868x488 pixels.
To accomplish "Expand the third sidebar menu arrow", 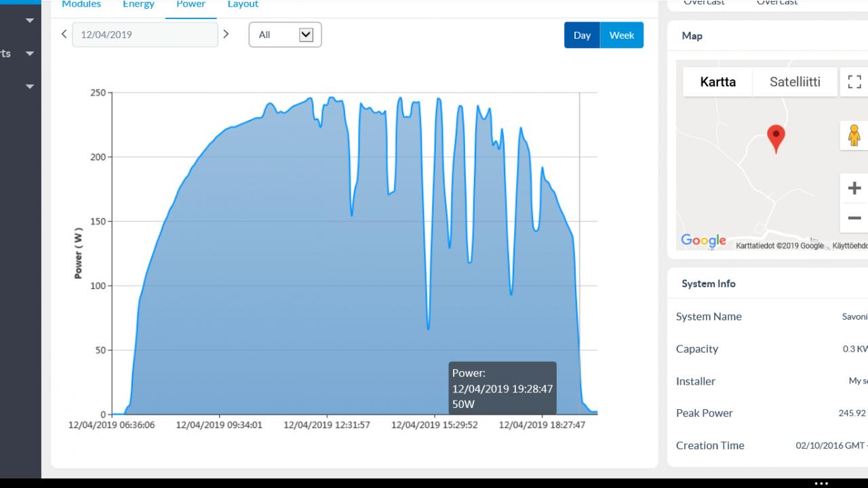I will [x=29, y=86].
